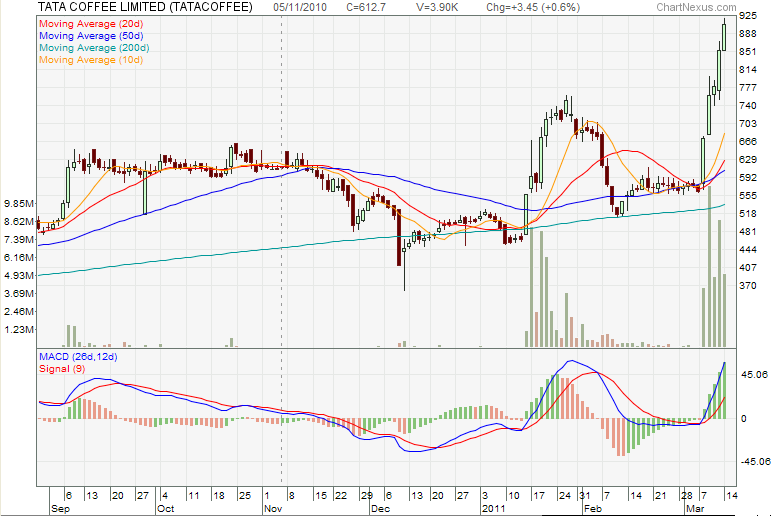
Task: Click the 2011 year label on date axis
Action: (493, 509)
